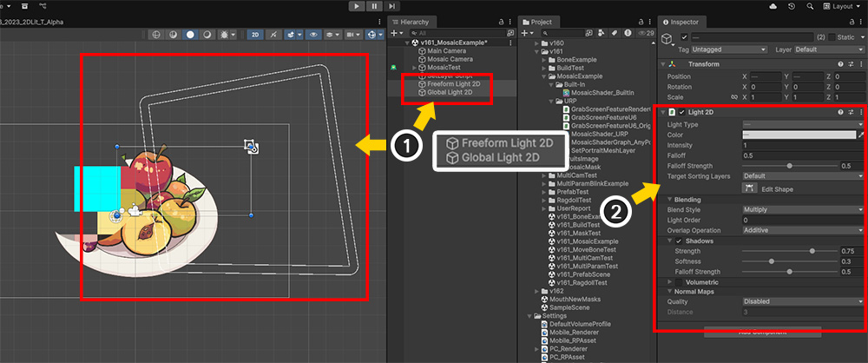This screenshot has width=868, height=363.
Task: Open the Blend Style dropdown
Action: tap(802, 209)
